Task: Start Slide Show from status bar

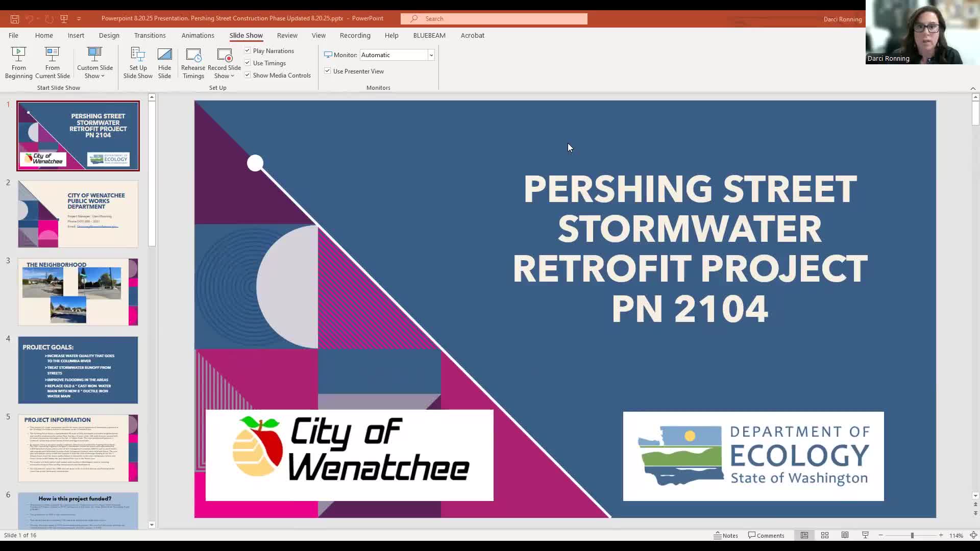Action: [x=865, y=535]
